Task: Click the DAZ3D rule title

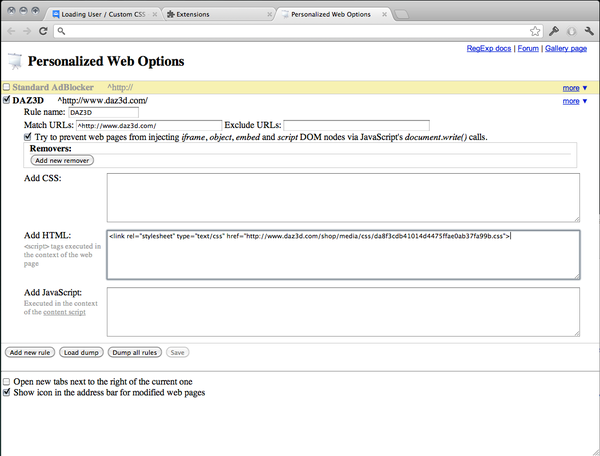Action: (x=28, y=100)
